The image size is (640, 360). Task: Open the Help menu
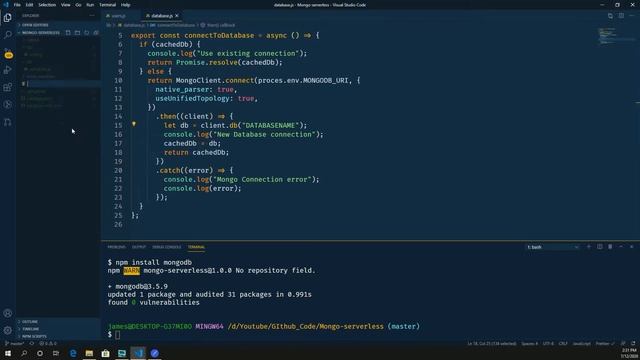click(x=126, y=5)
